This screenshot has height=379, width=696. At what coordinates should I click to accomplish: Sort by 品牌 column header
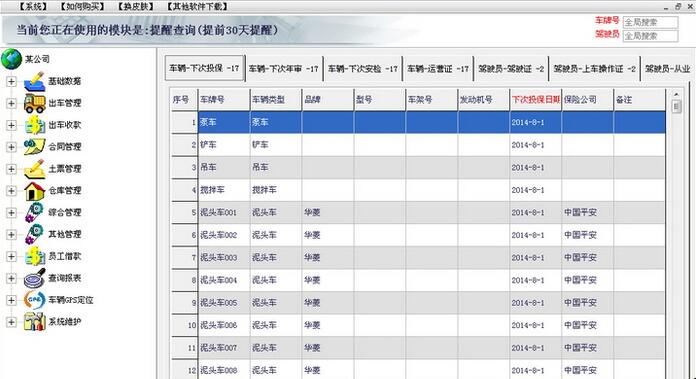(328, 99)
